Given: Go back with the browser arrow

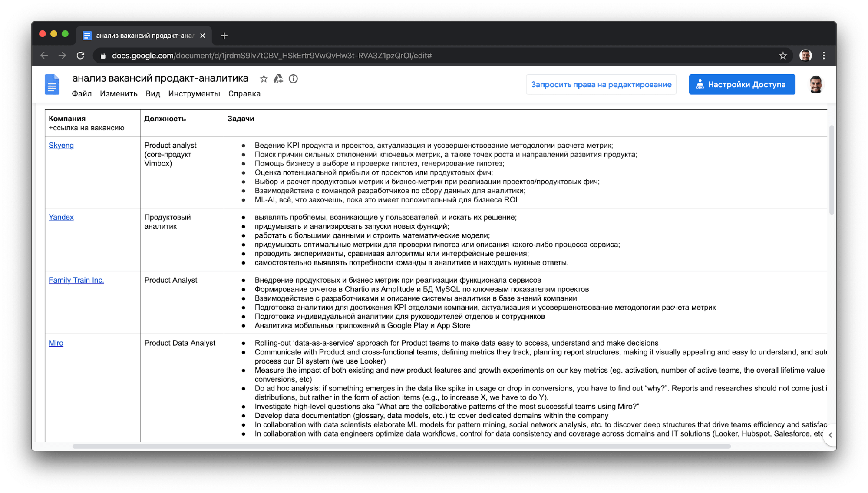Looking at the screenshot, I should (x=44, y=56).
